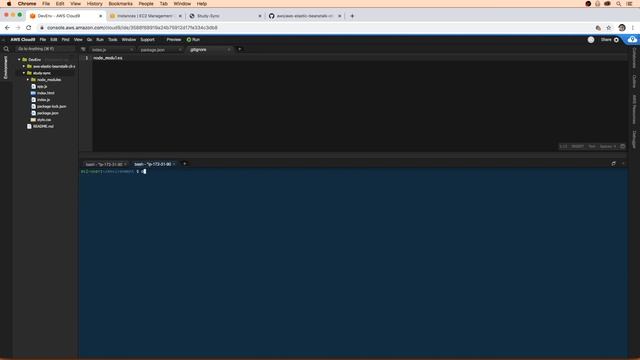The width and height of the screenshot is (640, 360).
Task: Open Cloud9 View menu
Action: 78,40
